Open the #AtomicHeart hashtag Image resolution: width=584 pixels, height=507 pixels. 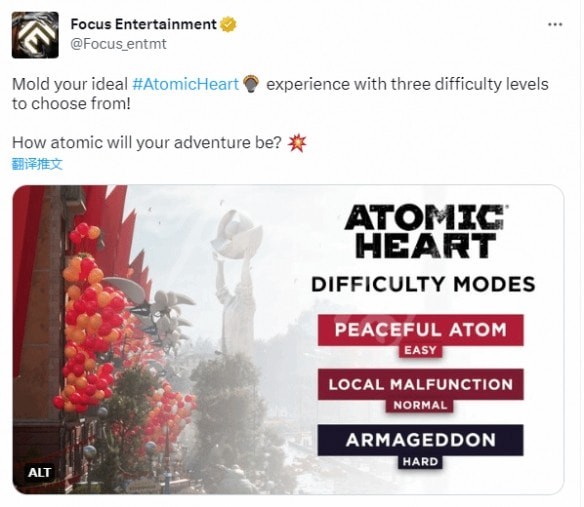[185, 84]
